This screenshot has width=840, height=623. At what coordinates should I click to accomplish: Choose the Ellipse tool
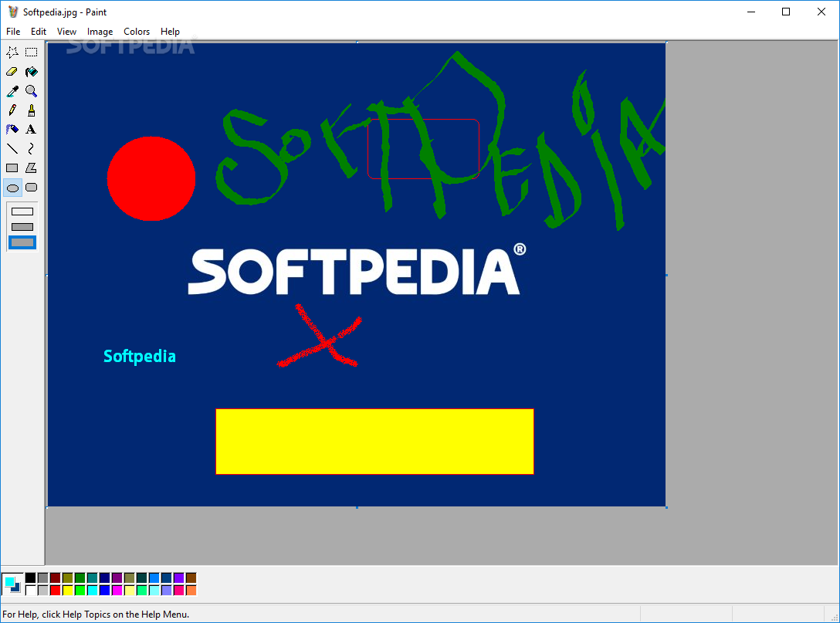[x=12, y=188]
